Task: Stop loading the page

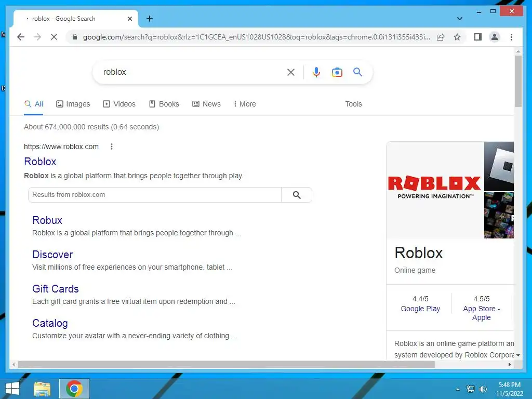Action: point(54,37)
